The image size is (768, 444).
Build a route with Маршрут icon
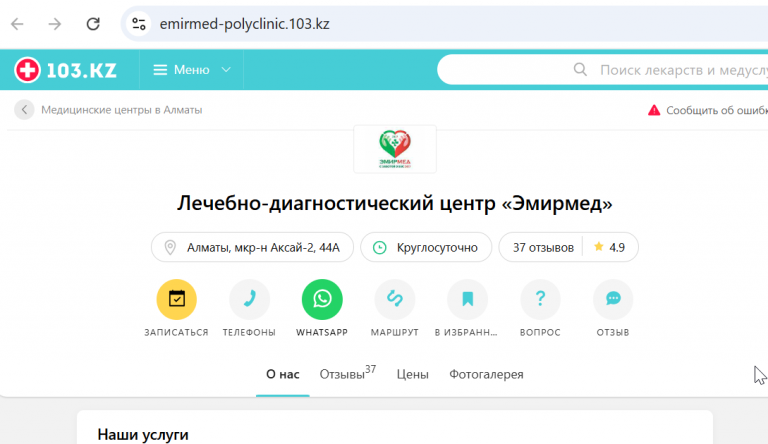click(395, 299)
